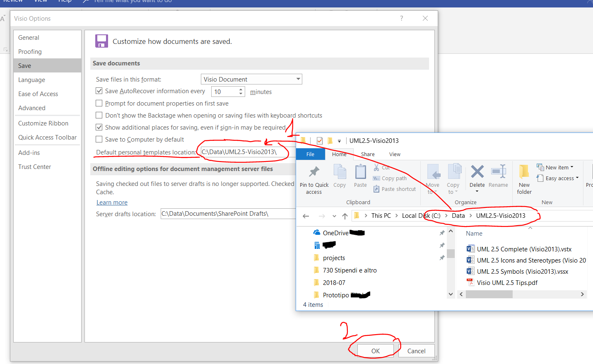
Task: Enable Save to Computer by default
Action: point(99,140)
